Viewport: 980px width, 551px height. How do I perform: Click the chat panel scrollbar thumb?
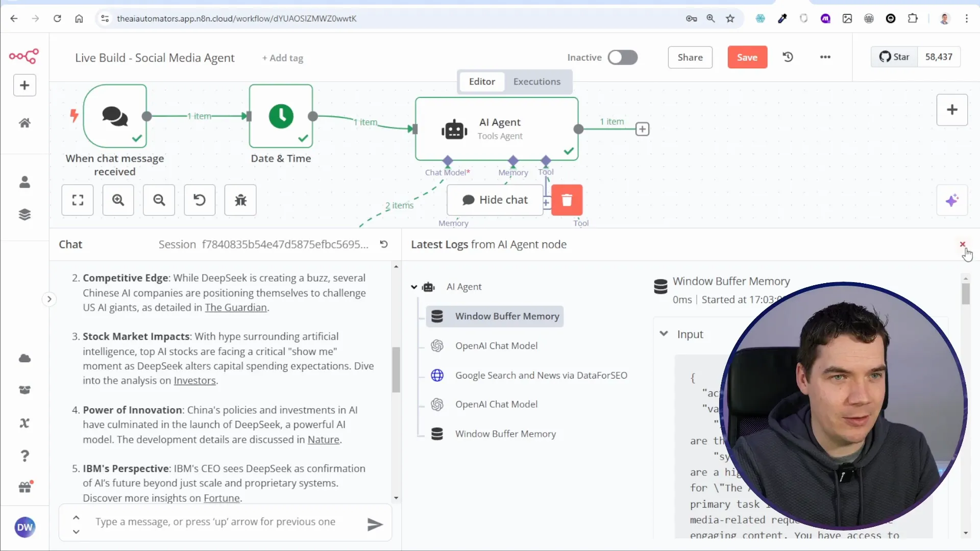click(396, 369)
